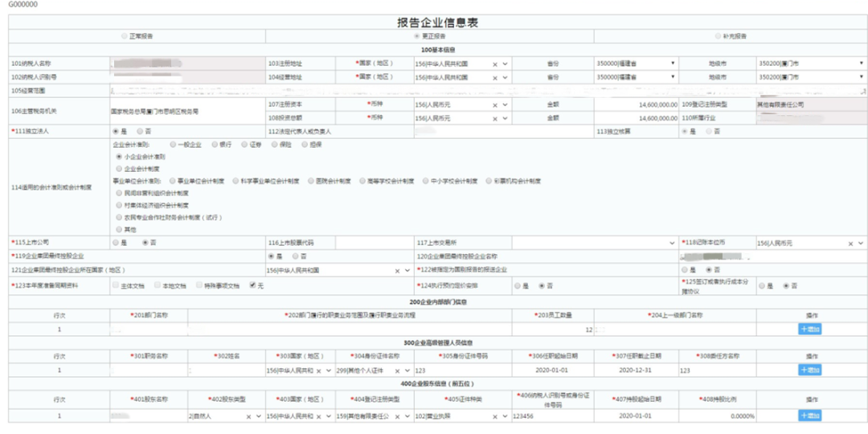The height and width of the screenshot is (434, 868).
Task: Clear the 118记账本位币 currency selection x
Action: click(851, 243)
